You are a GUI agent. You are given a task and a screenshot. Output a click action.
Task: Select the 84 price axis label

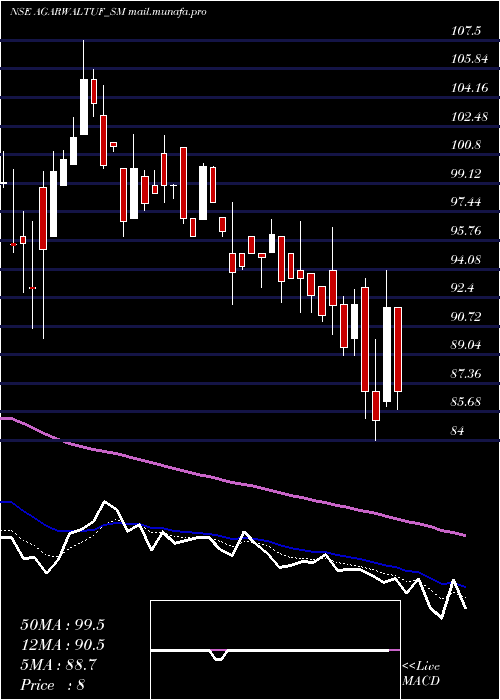(458, 431)
